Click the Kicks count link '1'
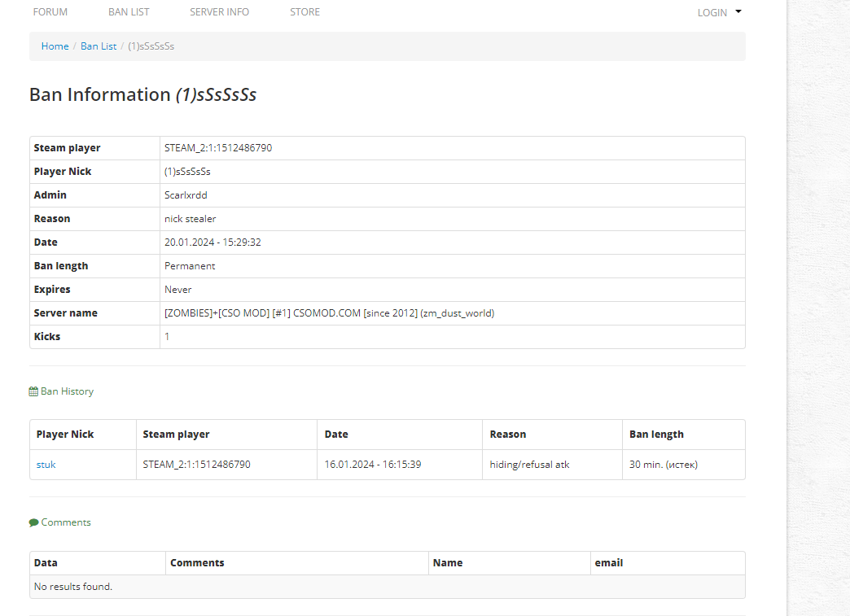This screenshot has height=616, width=850. (x=167, y=337)
